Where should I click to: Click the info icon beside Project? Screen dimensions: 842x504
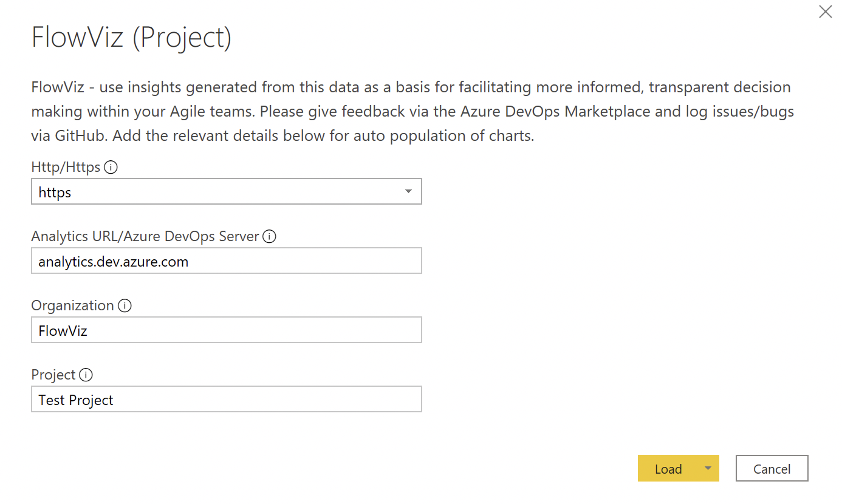(x=86, y=375)
